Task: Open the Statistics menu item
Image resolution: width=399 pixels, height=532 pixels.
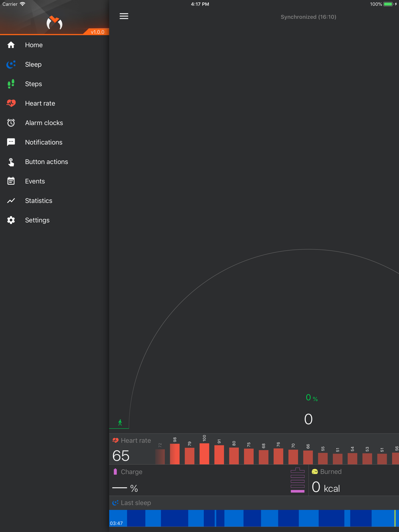Action: coord(39,201)
